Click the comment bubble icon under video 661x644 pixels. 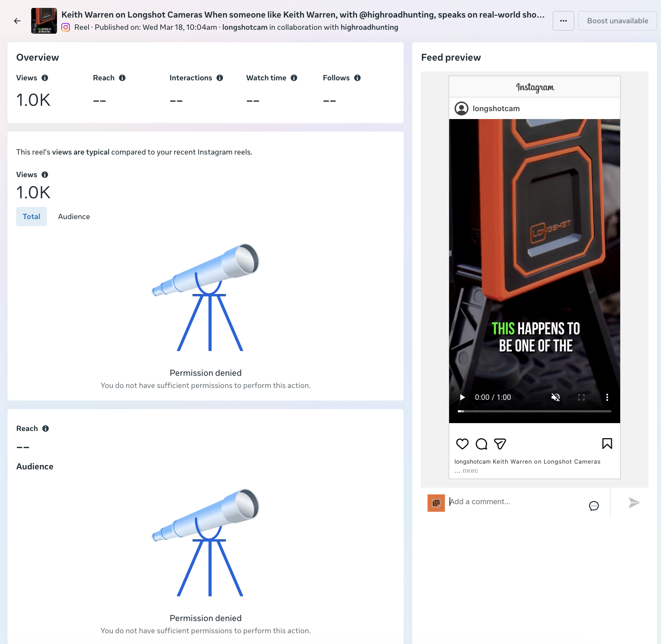(481, 444)
